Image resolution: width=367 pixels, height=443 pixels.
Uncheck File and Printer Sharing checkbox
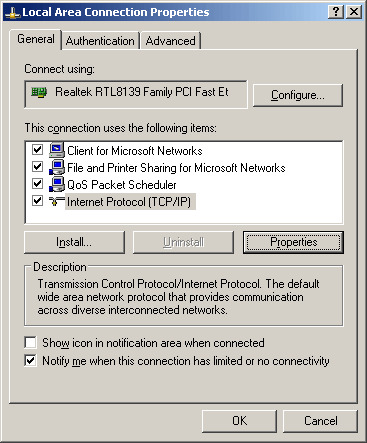(x=37, y=166)
